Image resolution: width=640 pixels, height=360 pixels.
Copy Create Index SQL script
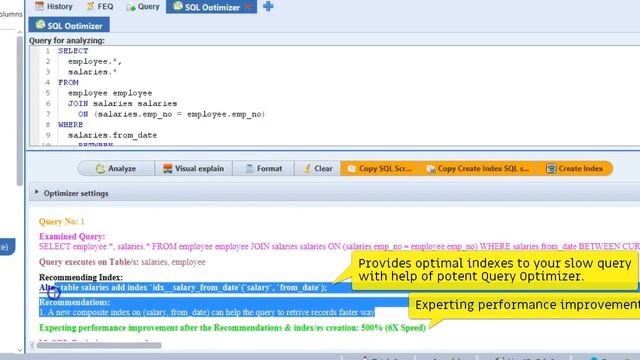pyautogui.click(x=478, y=169)
